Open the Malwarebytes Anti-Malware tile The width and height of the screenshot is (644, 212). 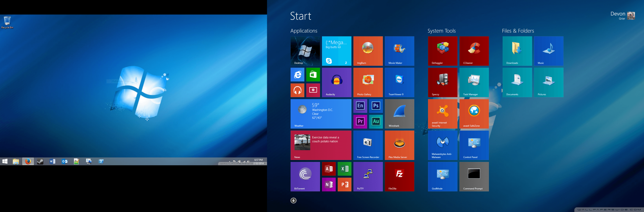coord(443,145)
